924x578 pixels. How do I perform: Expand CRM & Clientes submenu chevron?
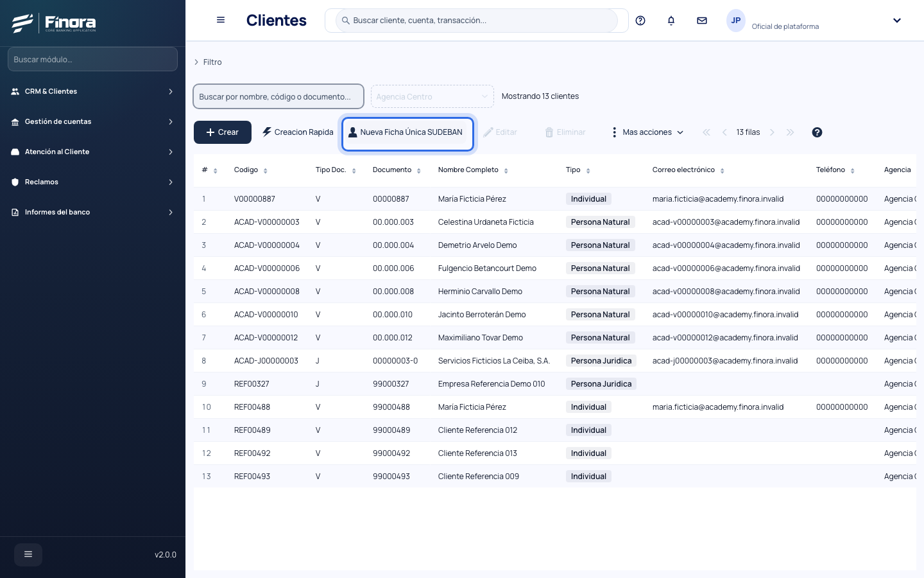click(x=171, y=92)
